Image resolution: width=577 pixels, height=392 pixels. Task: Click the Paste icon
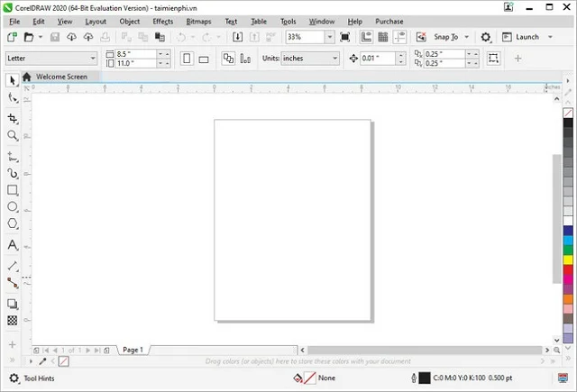click(160, 37)
